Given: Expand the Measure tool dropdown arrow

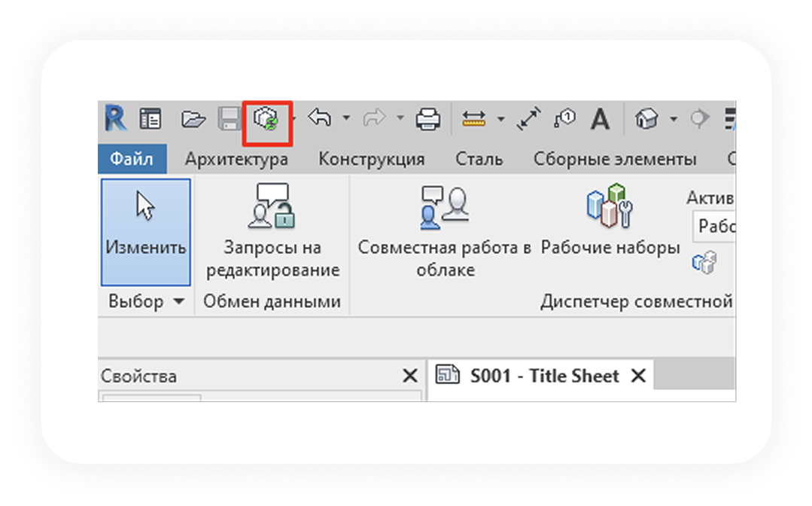Looking at the screenshot, I should coord(500,119).
